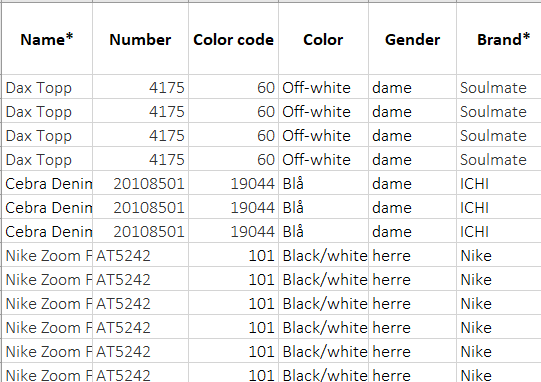This screenshot has height=382, width=541.
Task: Click the first Soulmate brand cell
Action: click(499, 87)
